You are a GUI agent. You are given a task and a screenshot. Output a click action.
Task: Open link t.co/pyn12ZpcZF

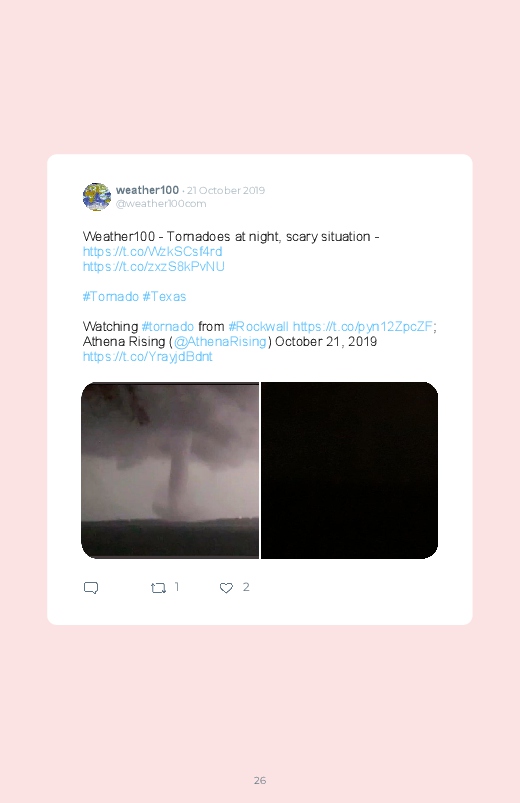point(363,326)
